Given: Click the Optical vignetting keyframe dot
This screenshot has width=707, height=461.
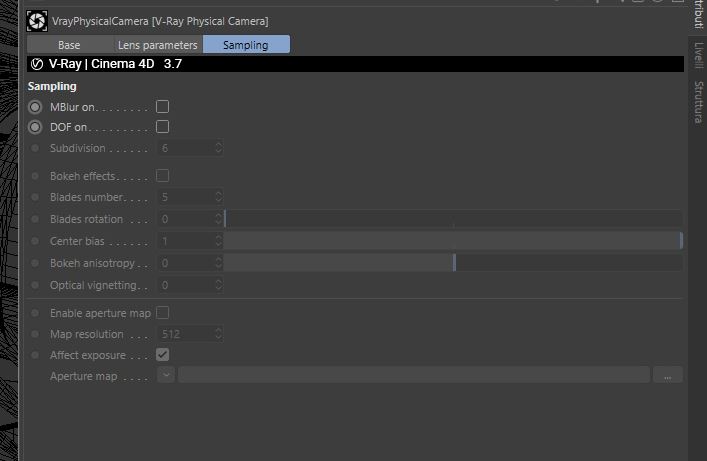Looking at the screenshot, I should [x=35, y=285].
